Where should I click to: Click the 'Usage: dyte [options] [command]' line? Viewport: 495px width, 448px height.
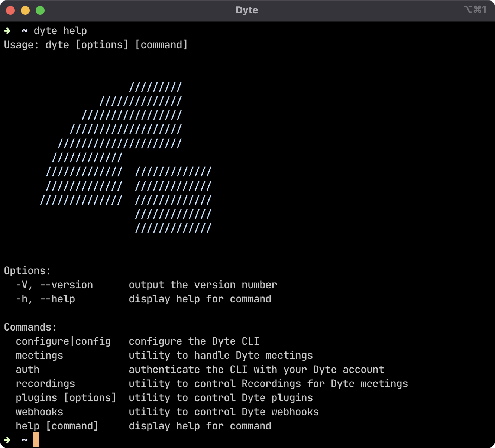click(96, 45)
